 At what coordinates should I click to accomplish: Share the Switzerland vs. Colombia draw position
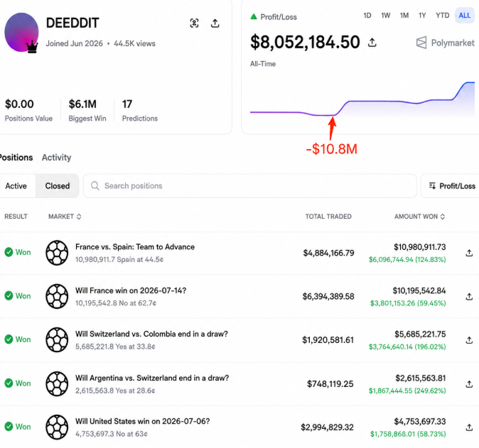point(469,340)
